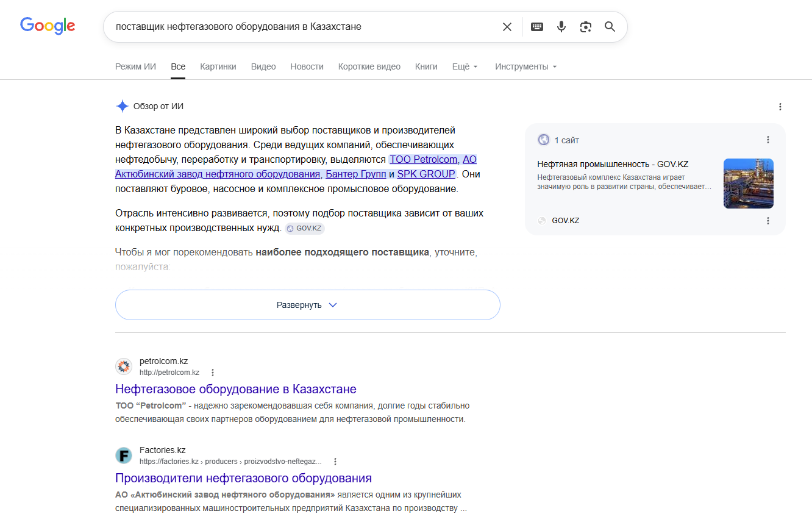This screenshot has width=812, height=525.
Task: Open three-dot menu for Factories.kz result
Action: [x=335, y=462]
